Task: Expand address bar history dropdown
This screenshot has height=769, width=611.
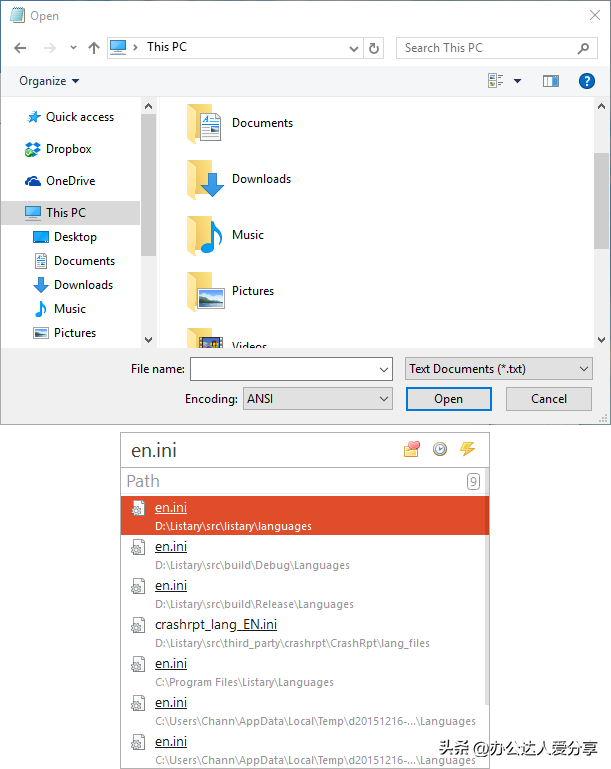Action: tap(354, 48)
